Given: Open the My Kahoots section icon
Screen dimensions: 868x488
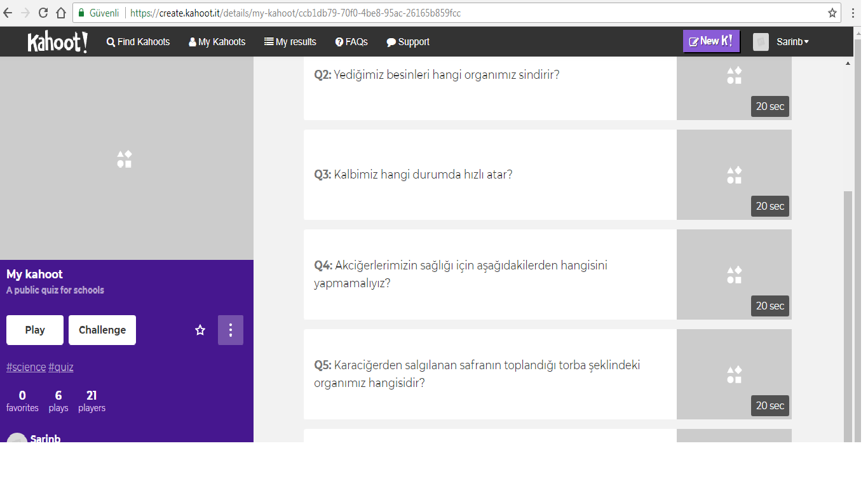Looking at the screenshot, I should tap(192, 41).
